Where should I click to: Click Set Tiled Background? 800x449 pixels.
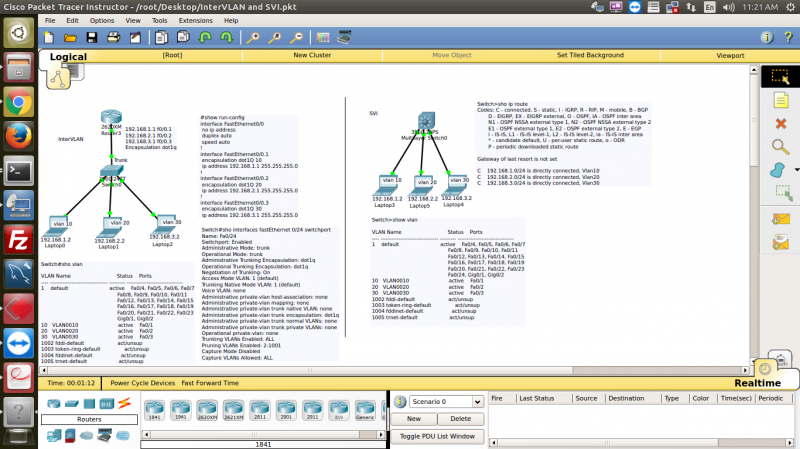[590, 55]
